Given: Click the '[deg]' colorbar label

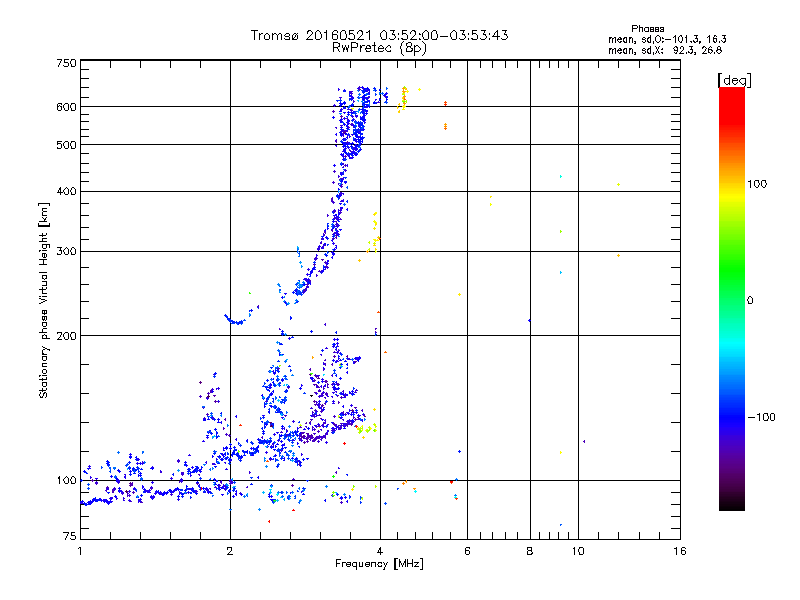Looking at the screenshot, I should point(734,80).
